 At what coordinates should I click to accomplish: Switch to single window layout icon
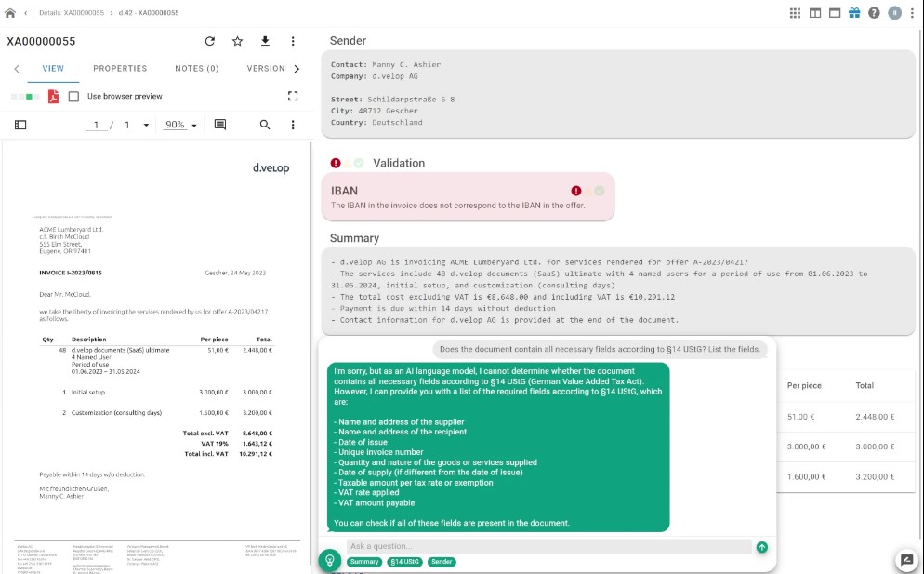pyautogui.click(x=835, y=12)
